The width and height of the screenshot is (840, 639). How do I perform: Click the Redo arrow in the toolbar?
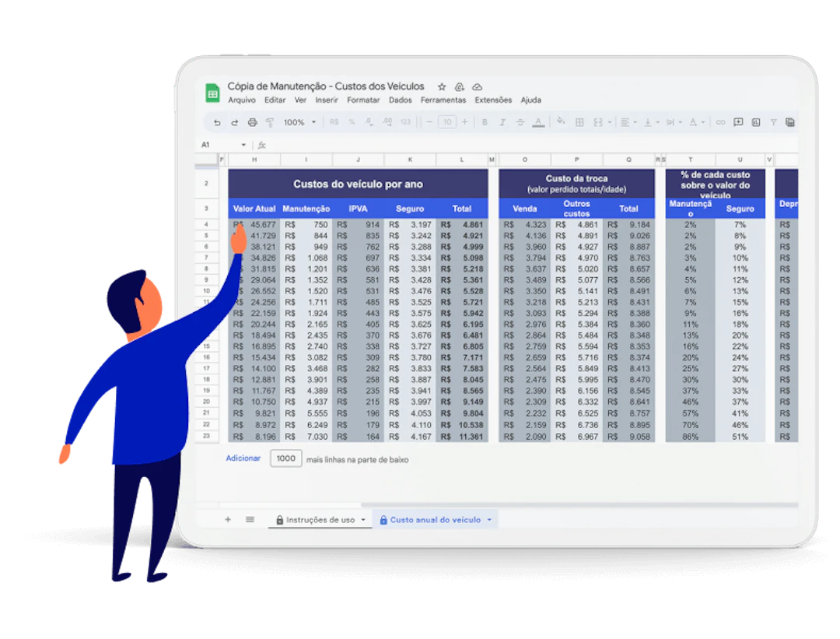click(235, 122)
